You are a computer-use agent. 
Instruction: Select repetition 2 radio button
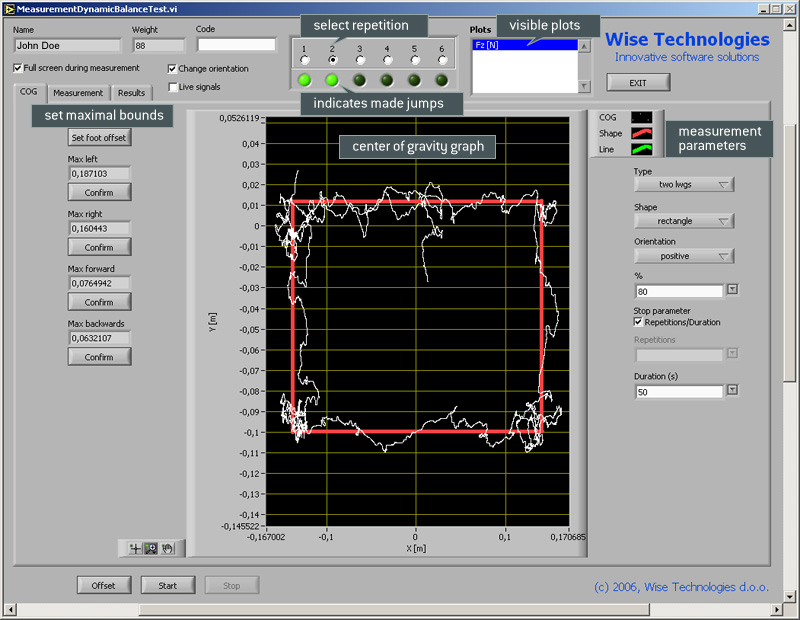333,60
